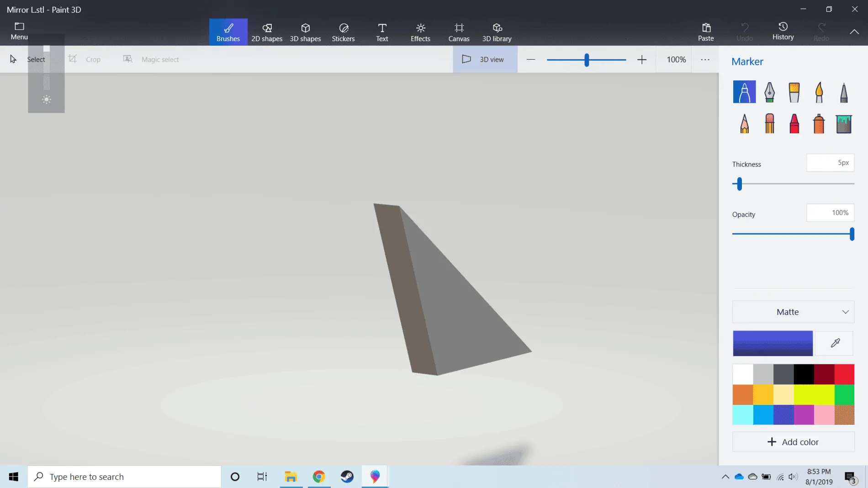868x488 pixels.
Task: Click the Opacity 100% input field
Action: [x=830, y=213]
